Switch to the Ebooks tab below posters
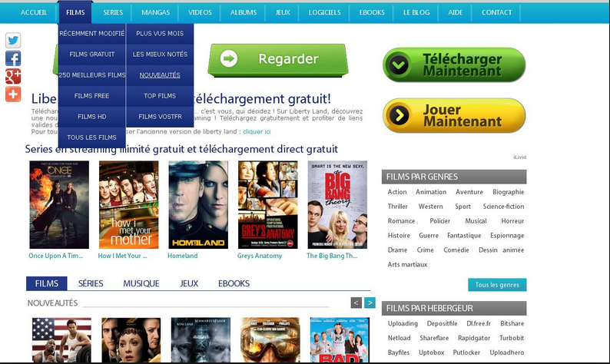Image resolution: width=610 pixels, height=364 pixels. pyautogui.click(x=234, y=283)
